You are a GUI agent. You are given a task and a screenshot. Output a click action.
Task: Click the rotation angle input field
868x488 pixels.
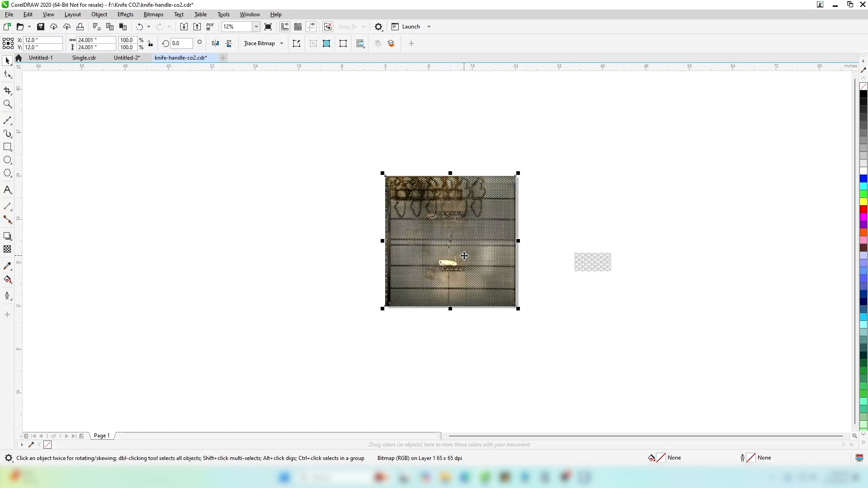[181, 43]
